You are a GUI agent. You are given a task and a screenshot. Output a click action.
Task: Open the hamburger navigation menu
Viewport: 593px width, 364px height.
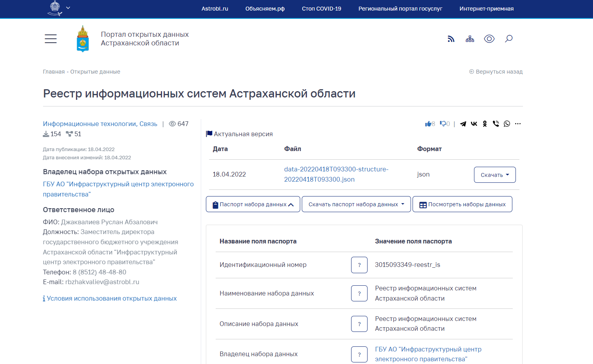(x=50, y=39)
